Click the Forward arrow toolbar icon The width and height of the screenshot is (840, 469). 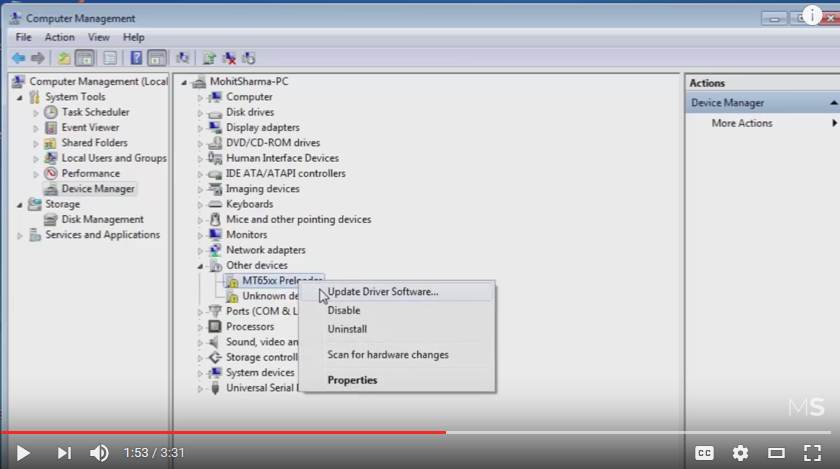point(38,58)
